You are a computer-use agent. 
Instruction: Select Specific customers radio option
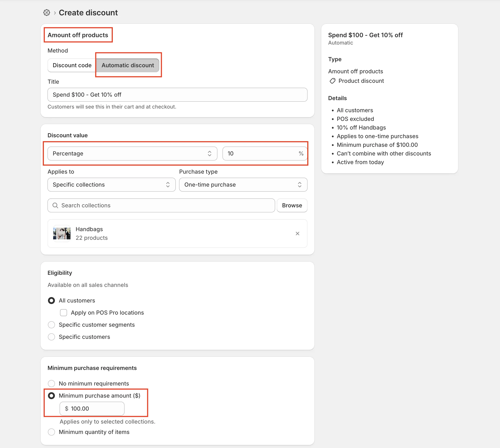click(x=51, y=337)
